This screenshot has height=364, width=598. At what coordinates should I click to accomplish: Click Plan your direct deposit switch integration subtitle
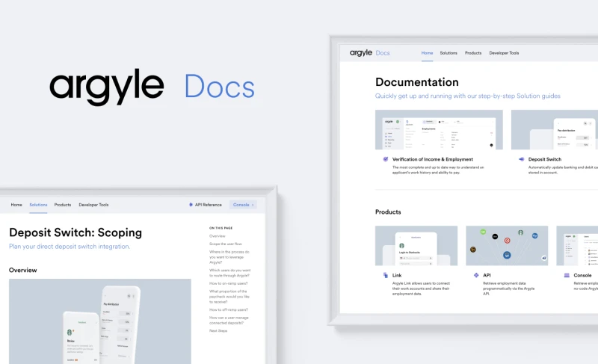coord(70,246)
